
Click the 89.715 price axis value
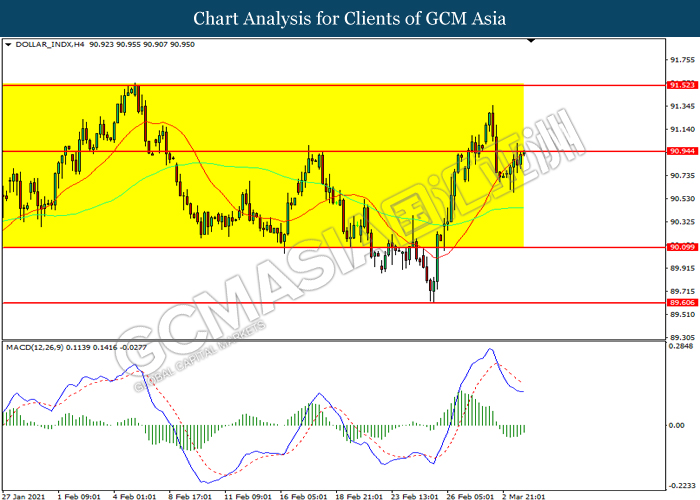click(683, 292)
